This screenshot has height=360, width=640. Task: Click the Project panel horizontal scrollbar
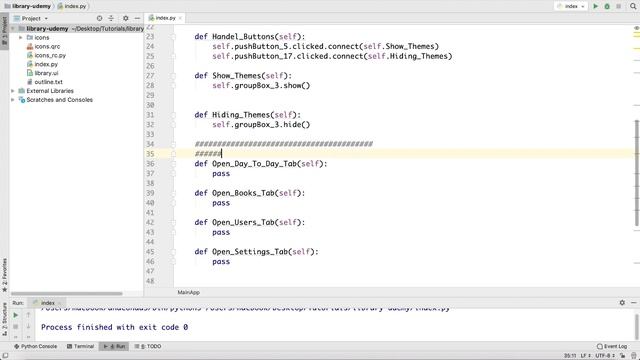(67, 293)
